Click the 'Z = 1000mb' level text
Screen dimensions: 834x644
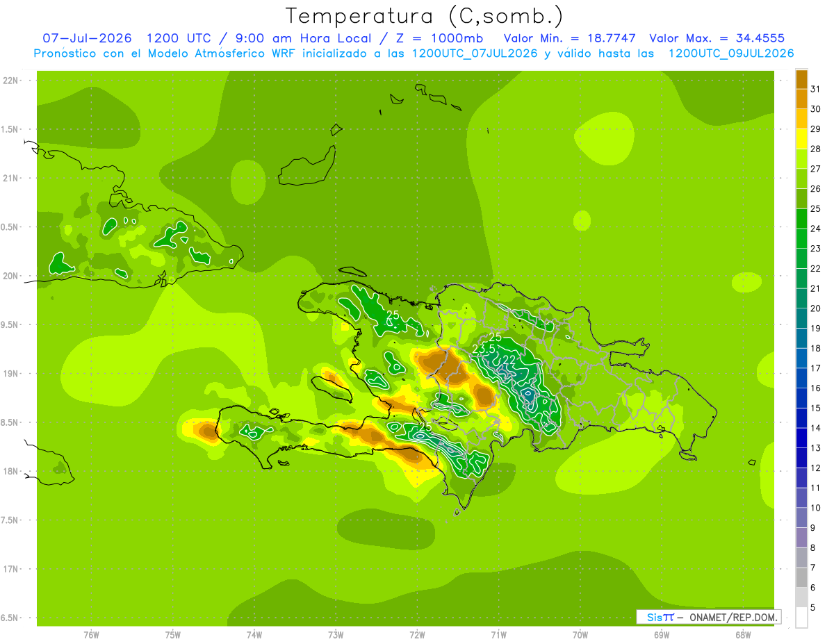pos(441,38)
